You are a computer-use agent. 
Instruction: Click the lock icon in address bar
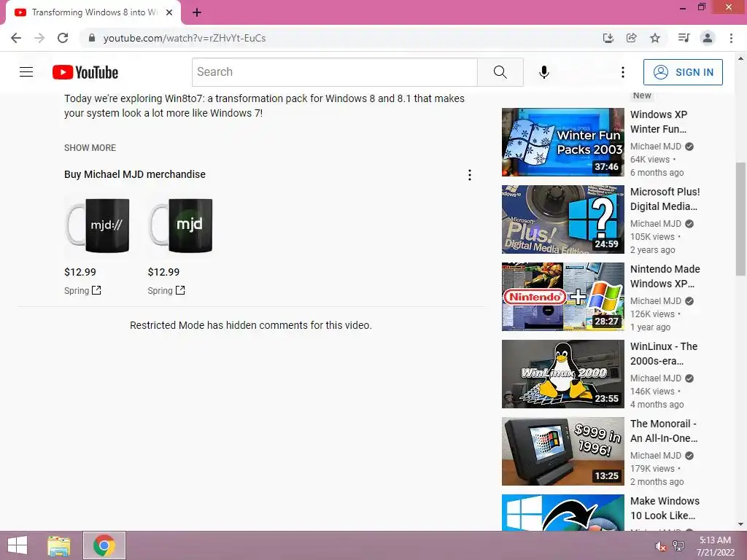pos(92,38)
